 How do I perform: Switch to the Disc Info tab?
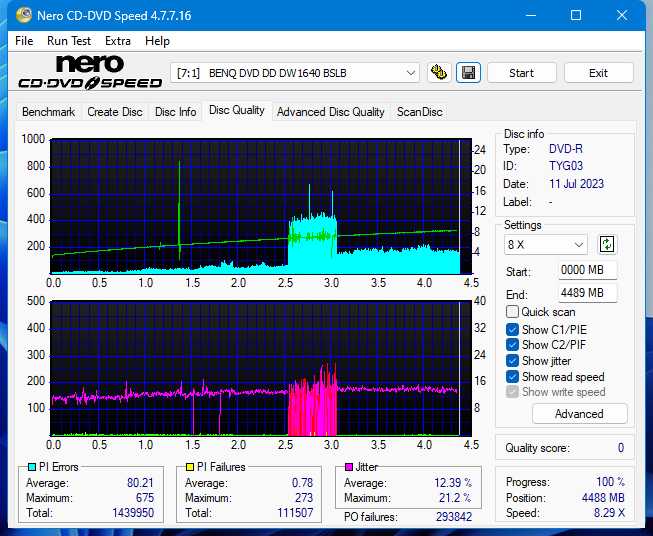[x=175, y=112]
